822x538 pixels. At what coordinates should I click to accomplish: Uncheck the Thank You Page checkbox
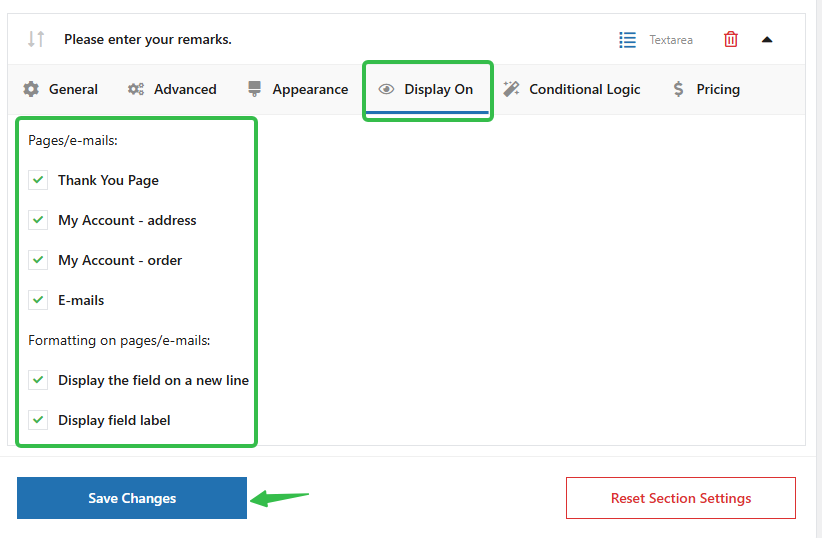coord(38,180)
